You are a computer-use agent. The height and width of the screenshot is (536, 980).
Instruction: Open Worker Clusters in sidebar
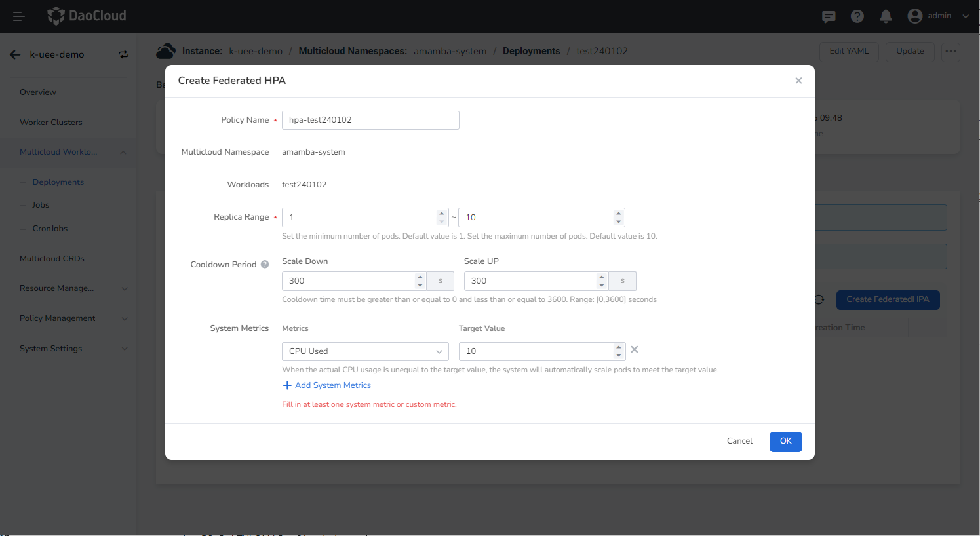pos(51,123)
